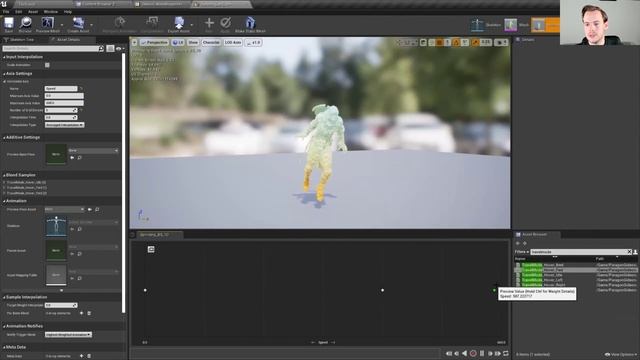Open Preview Pose Asset dropdown
Viewport: 640px width, 360px height.
pyautogui.click(x=64, y=209)
